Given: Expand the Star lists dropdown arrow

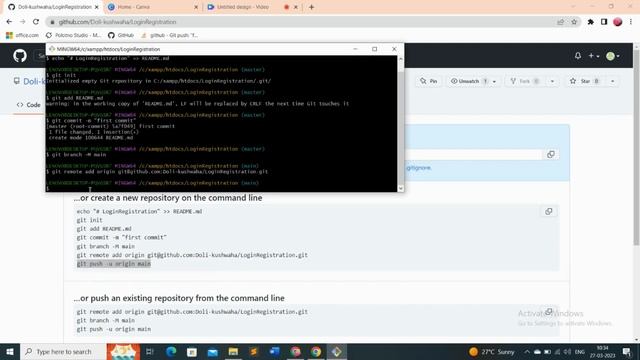Looking at the screenshot, I should point(613,81).
